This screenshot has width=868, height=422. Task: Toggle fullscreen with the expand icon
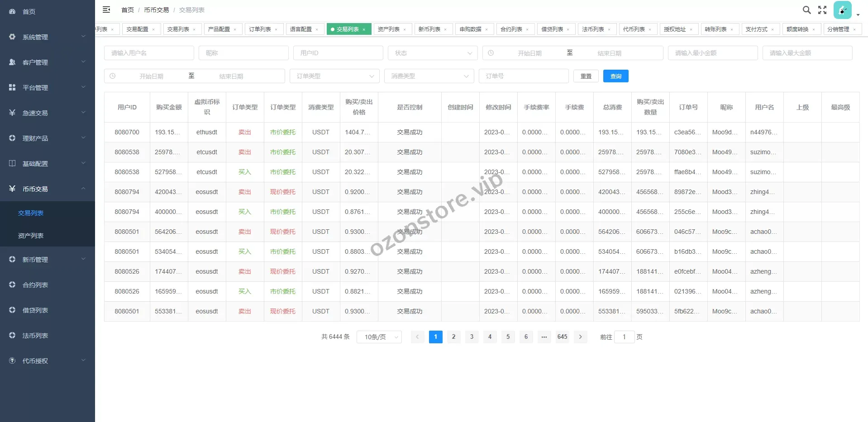pyautogui.click(x=822, y=10)
